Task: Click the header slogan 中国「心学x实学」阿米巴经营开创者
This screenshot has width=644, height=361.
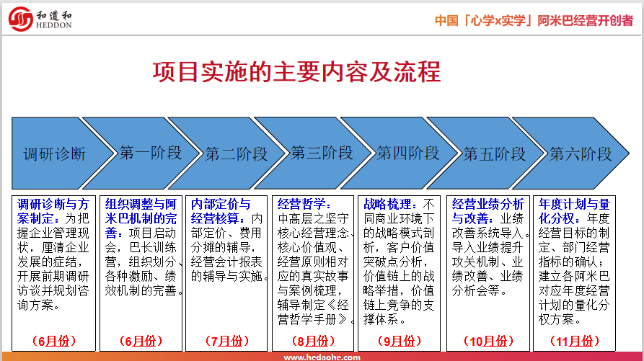Action: (x=534, y=20)
